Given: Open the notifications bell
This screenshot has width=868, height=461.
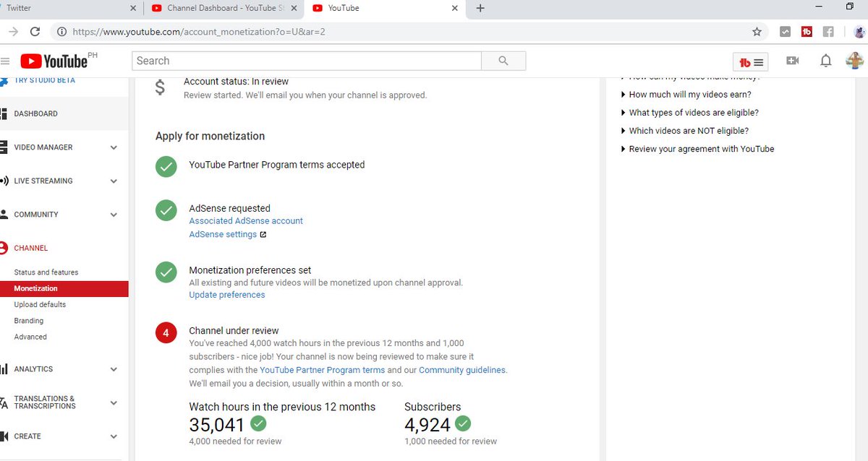Looking at the screenshot, I should (x=825, y=61).
